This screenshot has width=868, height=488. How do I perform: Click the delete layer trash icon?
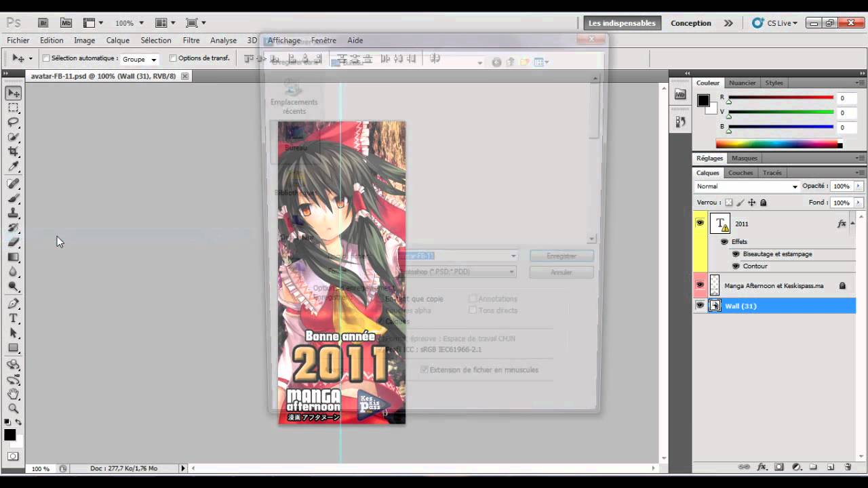[x=848, y=467]
